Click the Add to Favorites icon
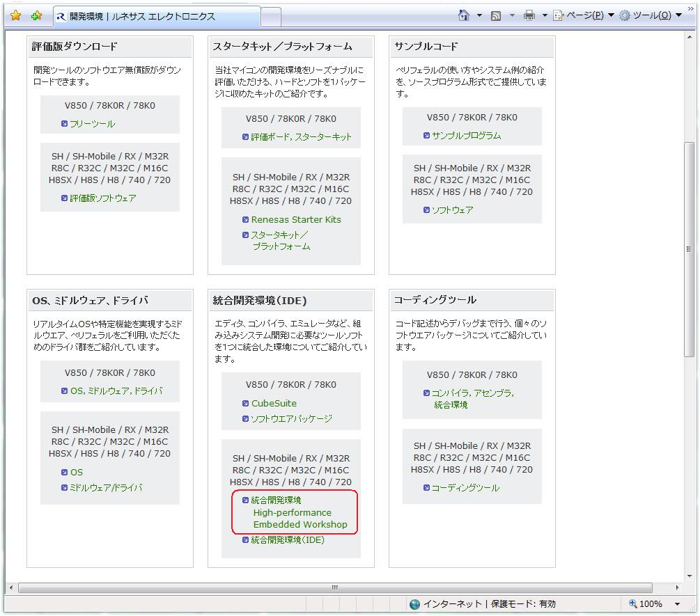The image size is (700, 616). (x=36, y=15)
